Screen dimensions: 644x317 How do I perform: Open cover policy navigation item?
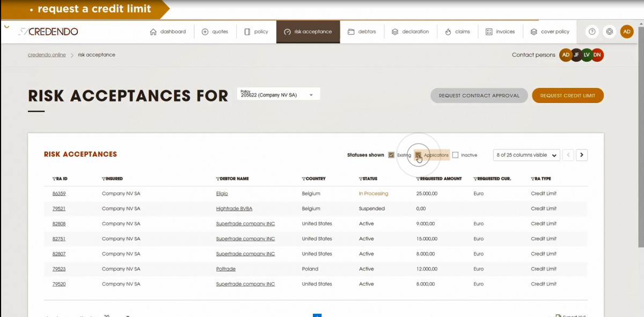coord(550,32)
